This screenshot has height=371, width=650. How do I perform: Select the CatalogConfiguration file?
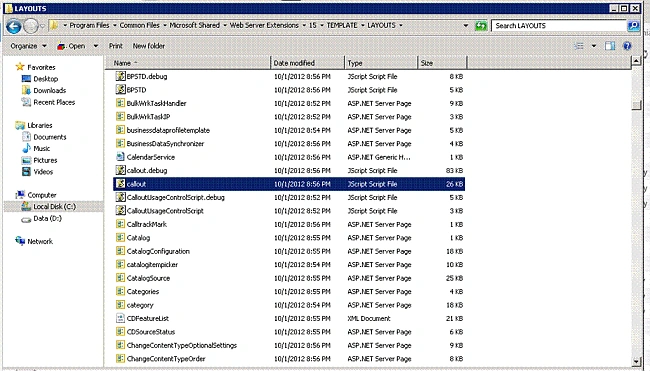pos(158,251)
